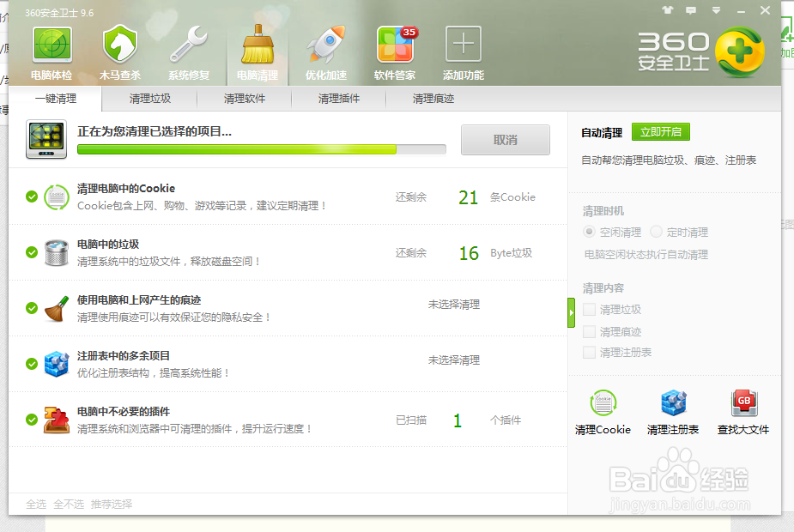This screenshot has width=794, height=532.
Task: Click 全不选 link at bottom
Action: tap(69, 505)
